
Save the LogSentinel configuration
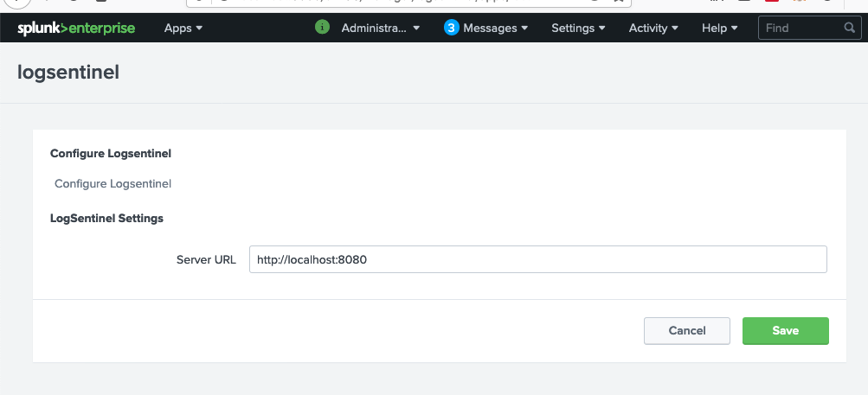[x=786, y=331]
